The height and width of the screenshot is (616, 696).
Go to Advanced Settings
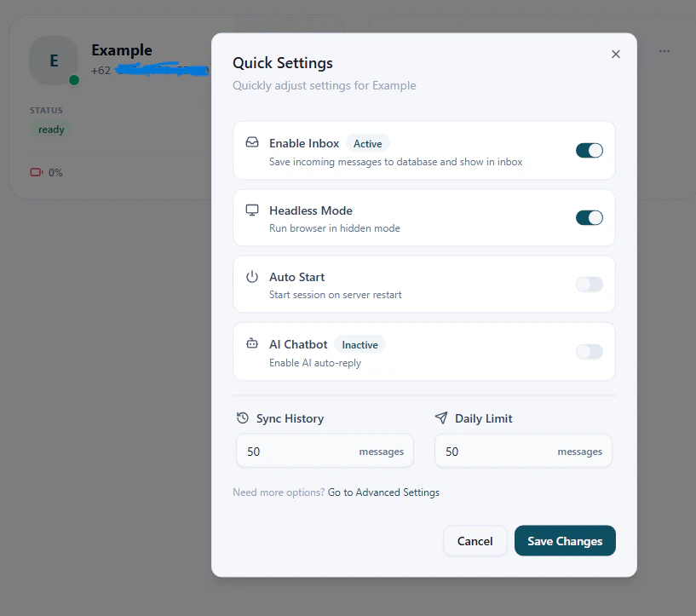click(383, 492)
